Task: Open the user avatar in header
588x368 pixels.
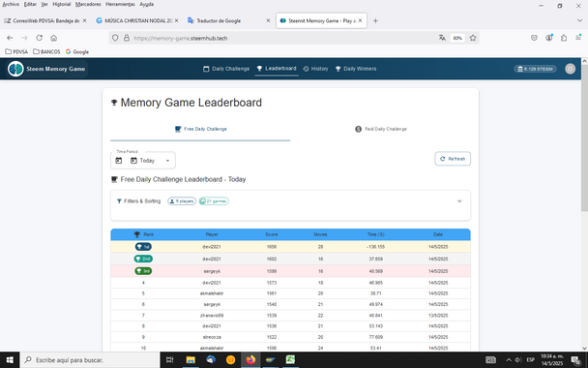Action: click(x=570, y=69)
